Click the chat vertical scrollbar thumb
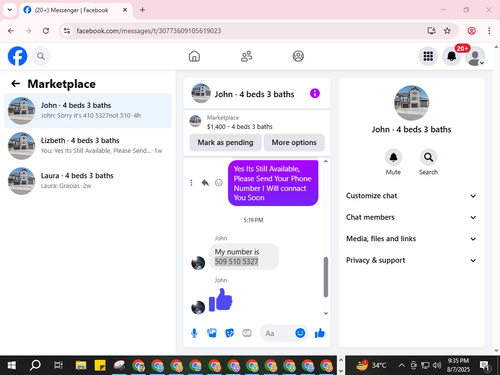The height and width of the screenshot is (375, 500). (326, 277)
